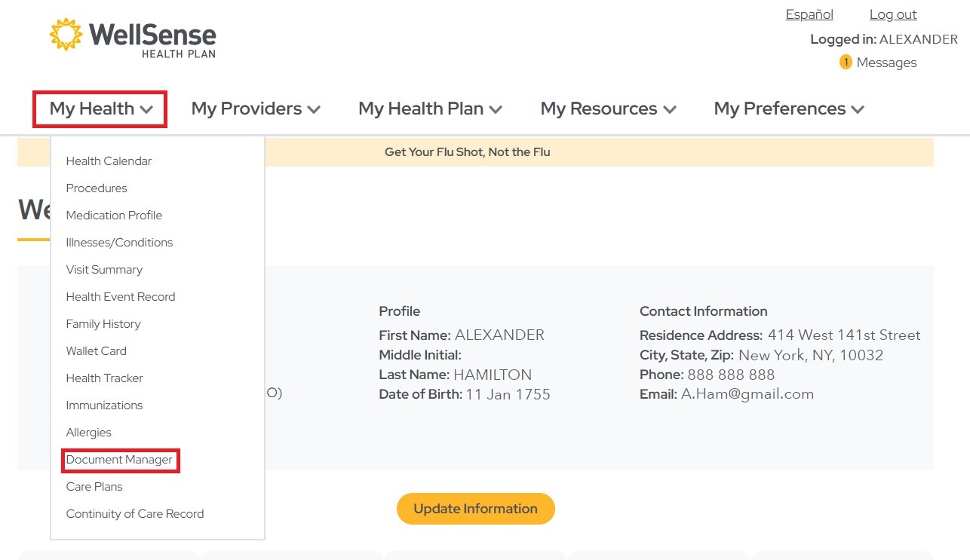Open the My Preferences dropdown
Viewport: 970px width, 560px height.
[787, 109]
